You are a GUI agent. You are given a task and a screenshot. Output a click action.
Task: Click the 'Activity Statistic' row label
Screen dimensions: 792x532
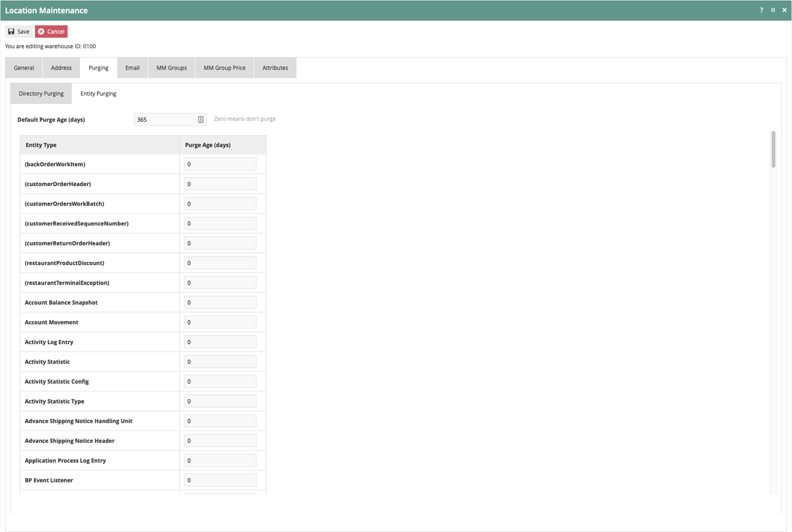[x=47, y=362]
